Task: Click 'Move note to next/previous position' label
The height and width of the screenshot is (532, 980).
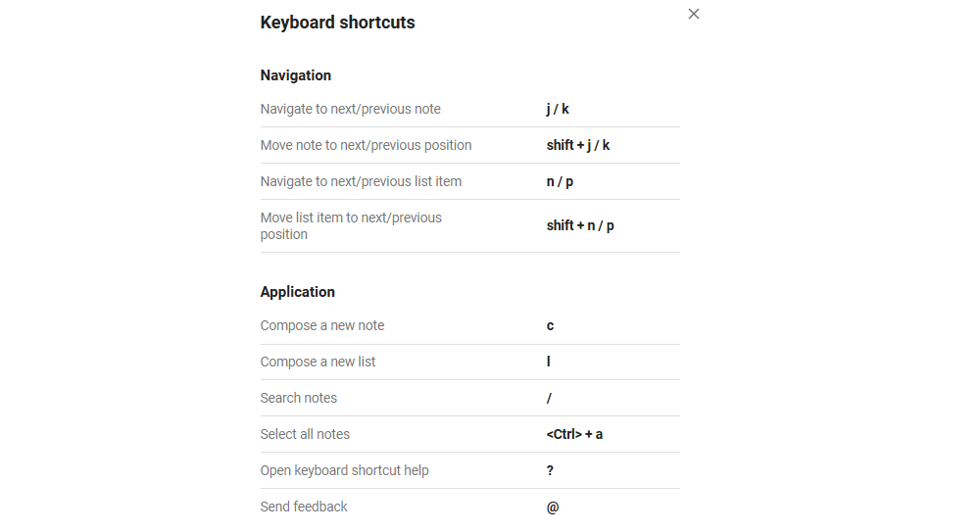Action: tap(366, 145)
